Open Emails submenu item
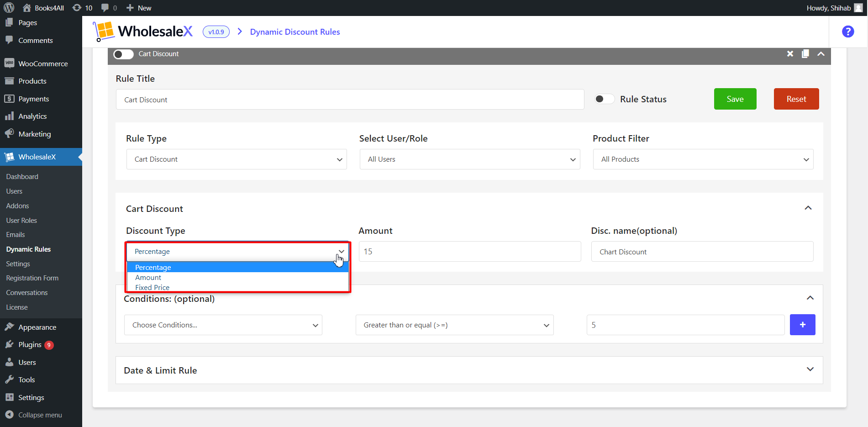Viewport: 868px width, 427px height. 16,234
